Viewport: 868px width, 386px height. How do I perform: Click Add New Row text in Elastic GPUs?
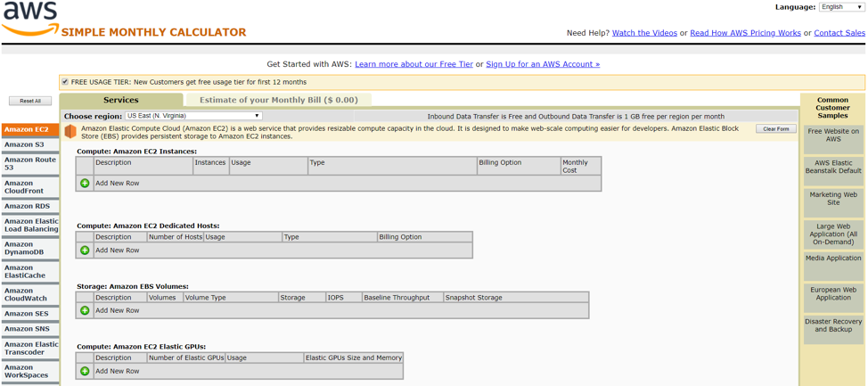[118, 371]
